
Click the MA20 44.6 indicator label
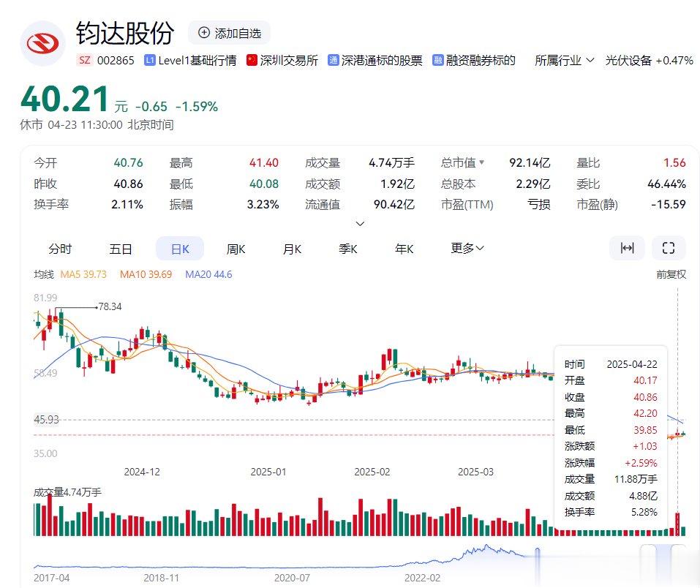coord(208,274)
